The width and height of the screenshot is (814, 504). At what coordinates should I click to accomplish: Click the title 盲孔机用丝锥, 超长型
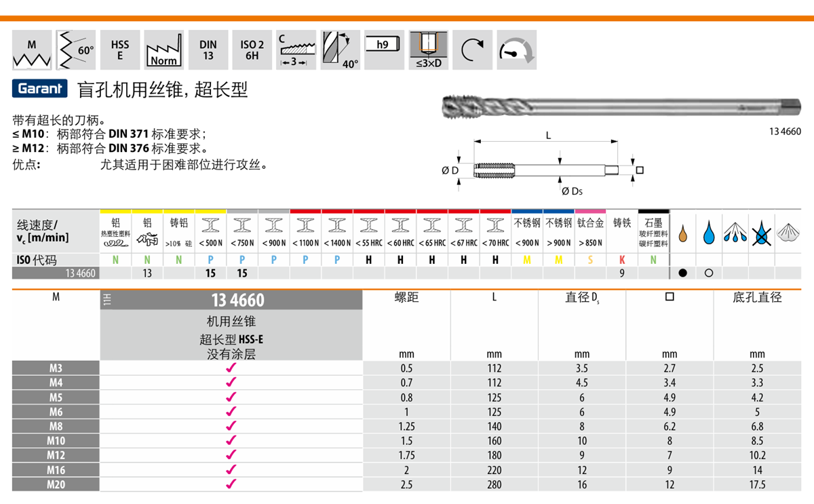[163, 89]
